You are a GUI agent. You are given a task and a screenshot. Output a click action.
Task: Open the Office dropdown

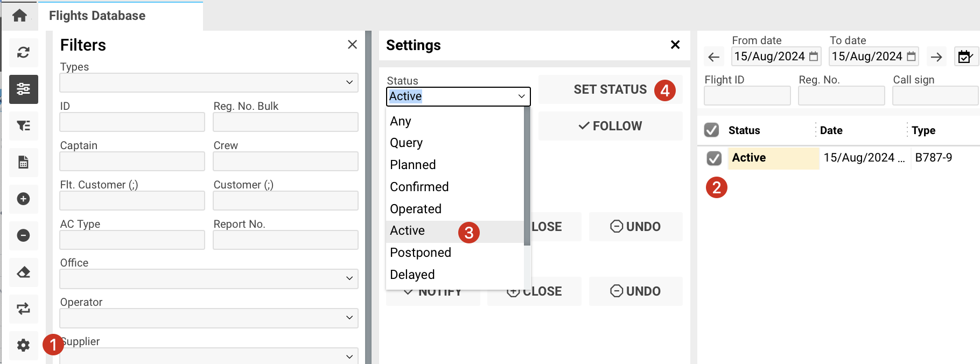point(209,278)
